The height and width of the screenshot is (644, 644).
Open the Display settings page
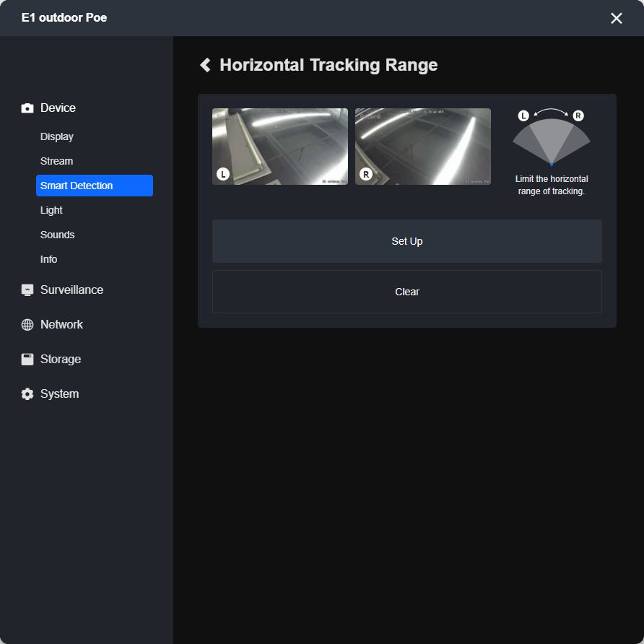(57, 136)
